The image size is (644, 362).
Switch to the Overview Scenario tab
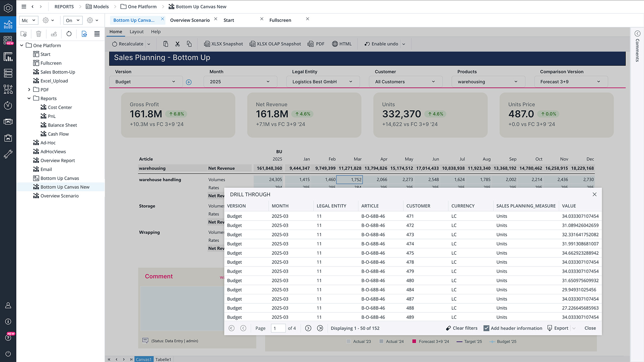(190, 20)
